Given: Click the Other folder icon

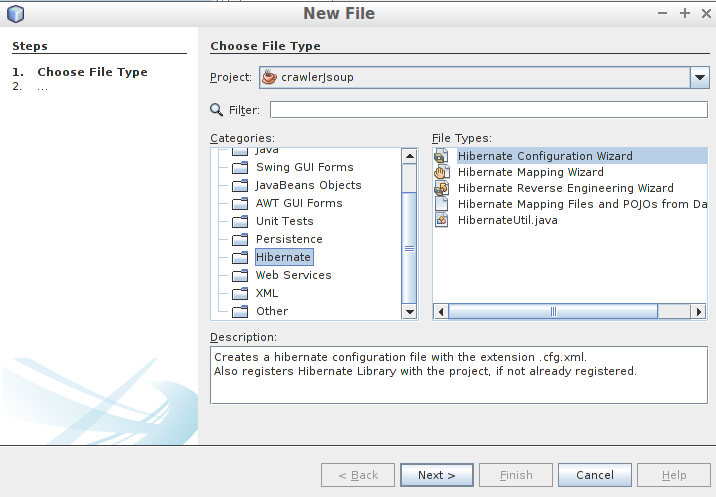Looking at the screenshot, I should (240, 312).
